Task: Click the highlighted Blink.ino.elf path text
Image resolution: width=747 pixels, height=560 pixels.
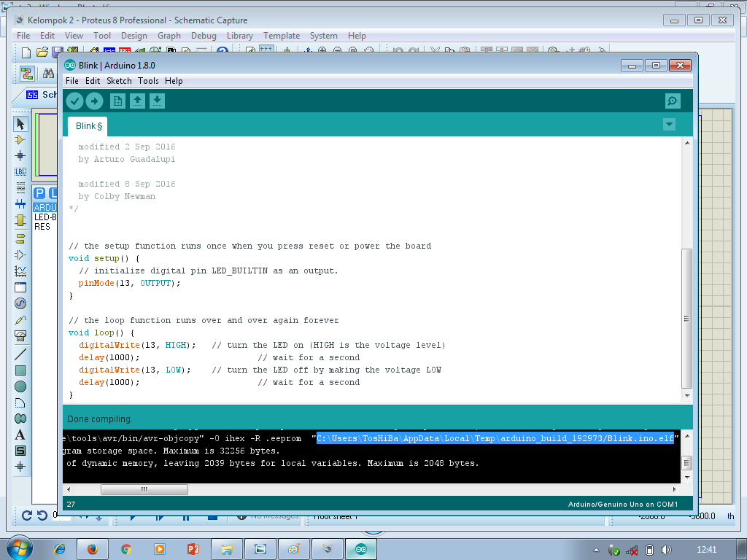Action: coord(495,438)
